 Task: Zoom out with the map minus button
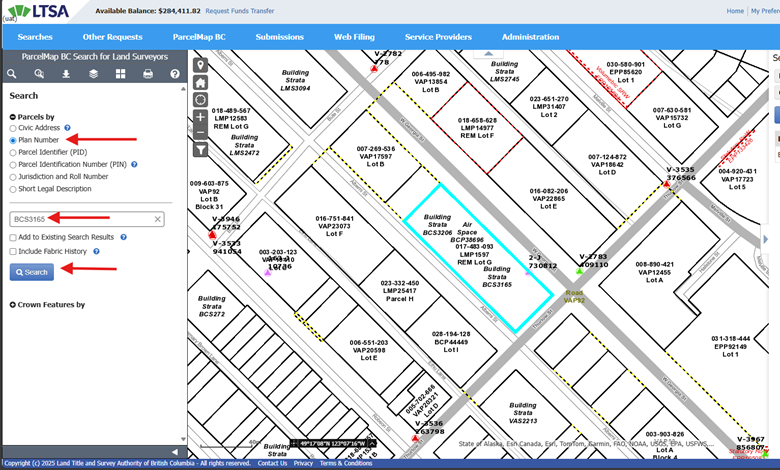201,132
